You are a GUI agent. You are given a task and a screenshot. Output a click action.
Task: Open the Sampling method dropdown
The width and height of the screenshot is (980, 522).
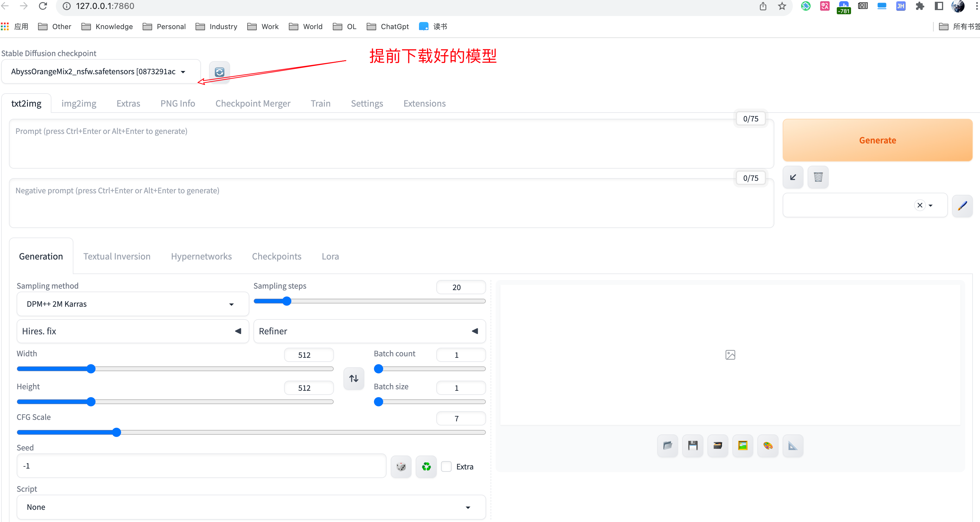tap(132, 304)
